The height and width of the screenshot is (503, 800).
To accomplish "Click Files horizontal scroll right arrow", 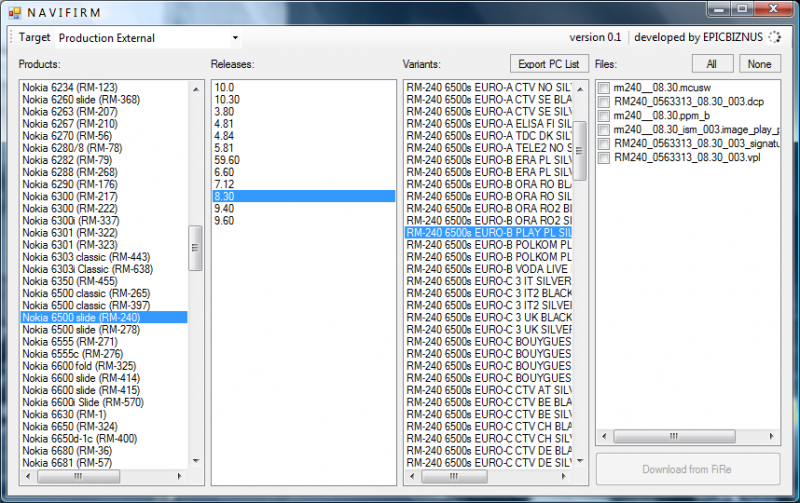I will [x=771, y=436].
